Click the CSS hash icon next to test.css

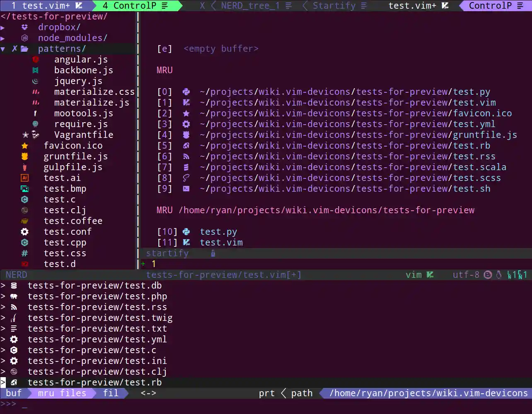pos(24,253)
